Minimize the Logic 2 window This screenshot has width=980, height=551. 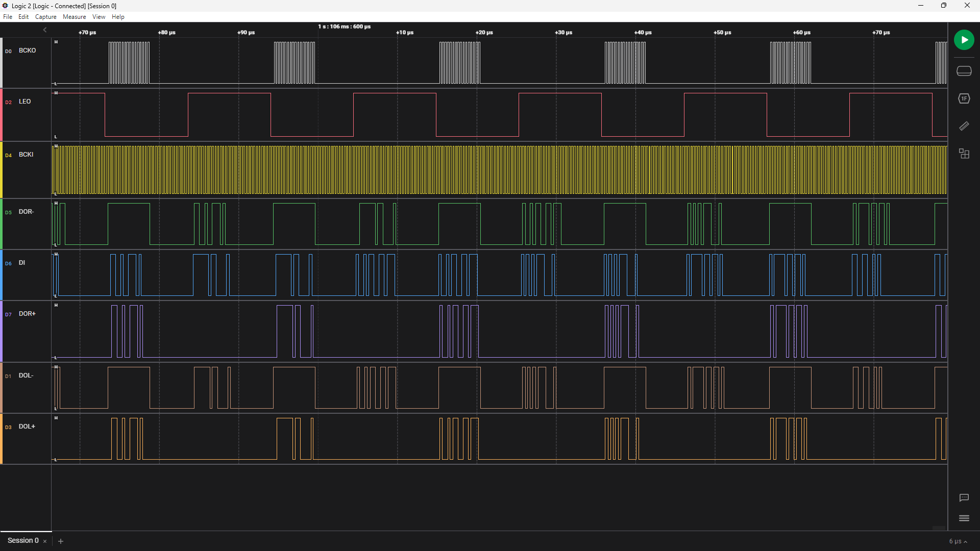921,6
